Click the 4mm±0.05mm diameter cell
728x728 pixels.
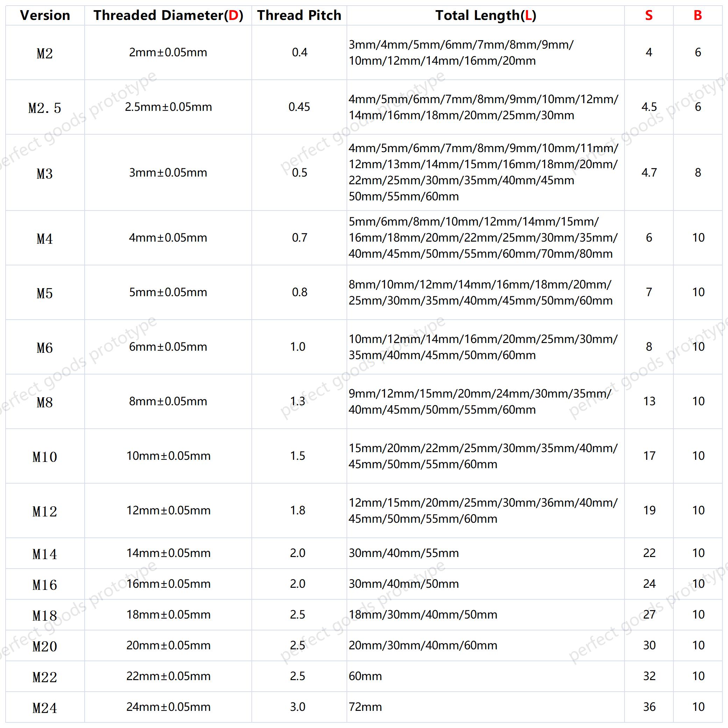coord(168,238)
